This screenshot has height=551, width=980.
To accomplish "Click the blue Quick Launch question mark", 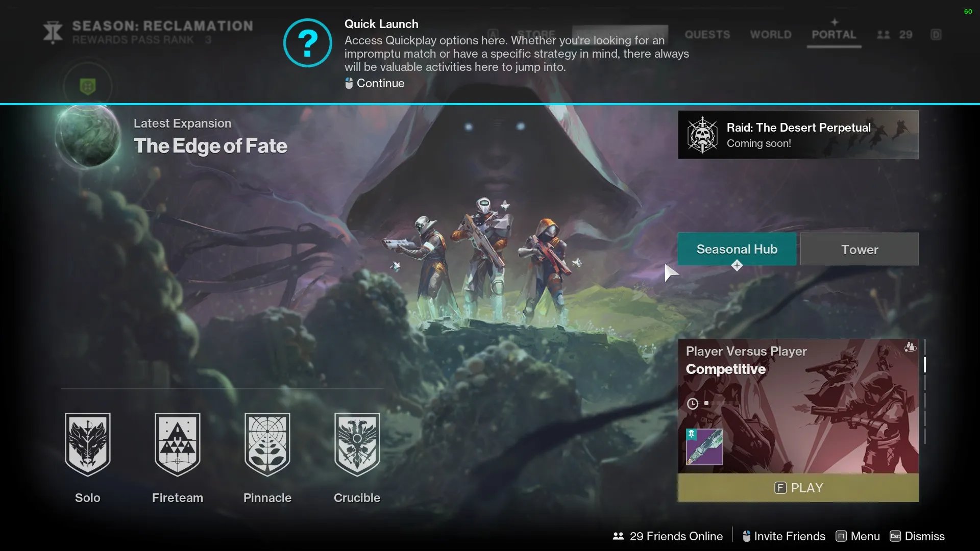I will pyautogui.click(x=308, y=43).
